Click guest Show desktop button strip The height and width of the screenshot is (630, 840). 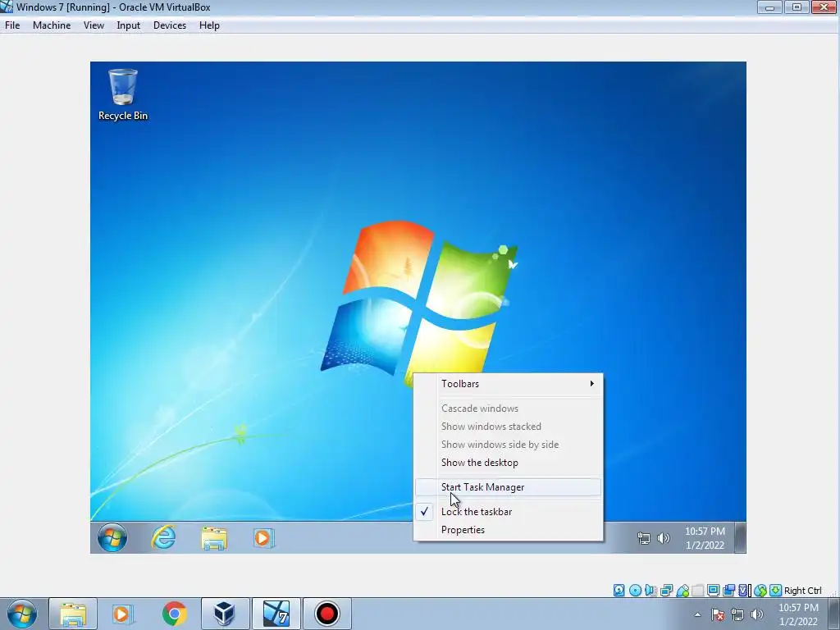point(741,537)
